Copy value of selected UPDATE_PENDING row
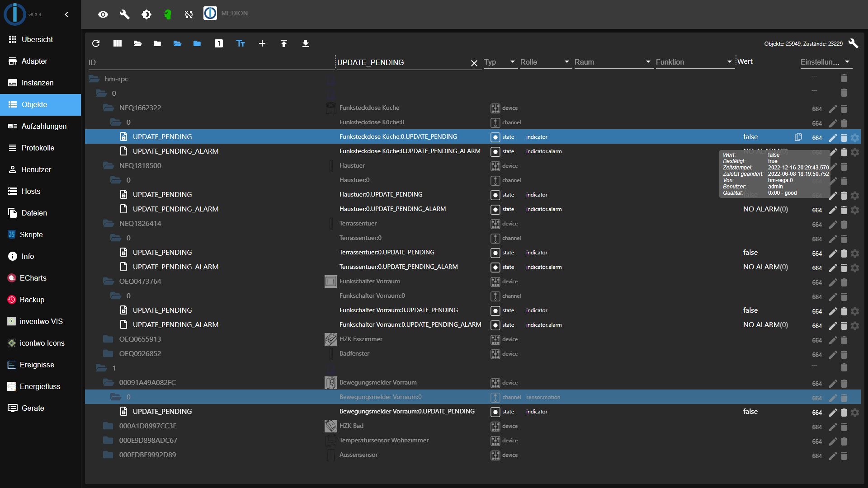The height and width of the screenshot is (488, 868). (x=798, y=137)
